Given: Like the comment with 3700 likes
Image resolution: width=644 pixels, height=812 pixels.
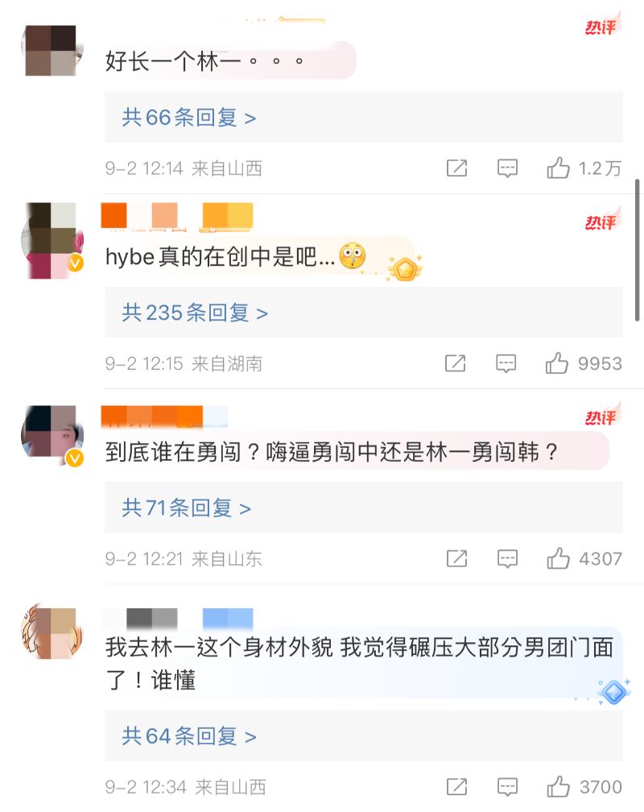Looking at the screenshot, I should pyautogui.click(x=558, y=786).
